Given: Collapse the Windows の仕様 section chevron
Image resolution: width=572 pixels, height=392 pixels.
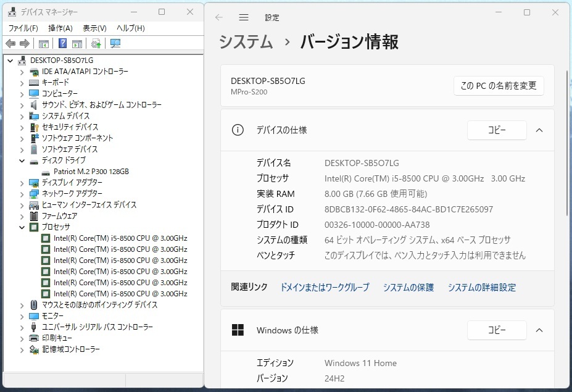Looking at the screenshot, I should click(x=539, y=330).
